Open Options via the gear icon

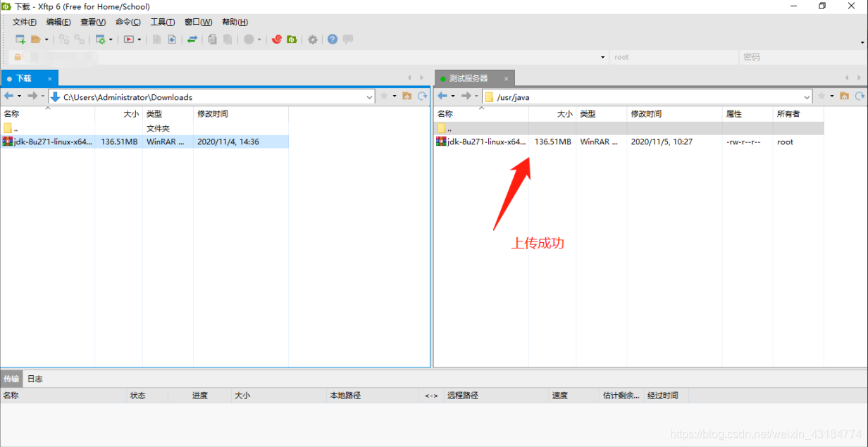tap(313, 39)
